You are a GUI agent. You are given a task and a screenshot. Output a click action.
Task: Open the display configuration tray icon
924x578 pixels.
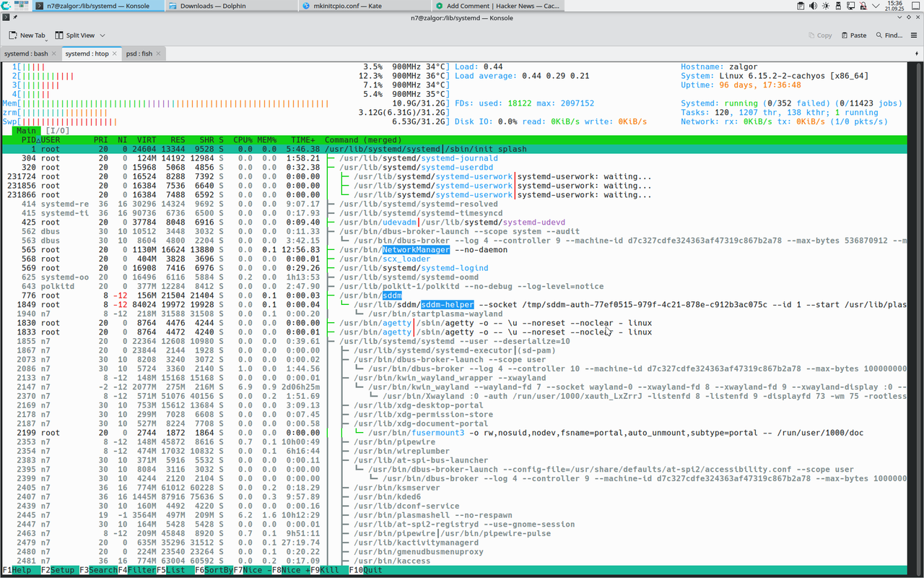tap(851, 5)
